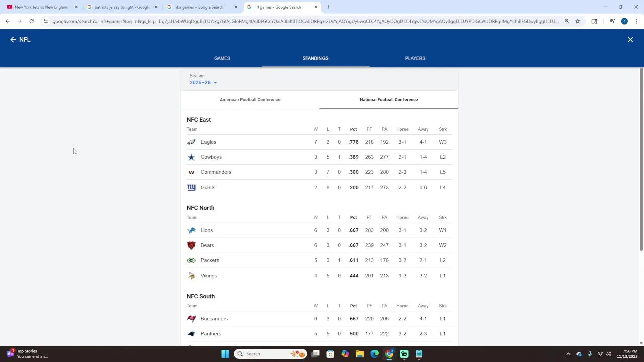This screenshot has width=644, height=362.
Task: Select the Packers .611 win percentage
Action: (353, 260)
